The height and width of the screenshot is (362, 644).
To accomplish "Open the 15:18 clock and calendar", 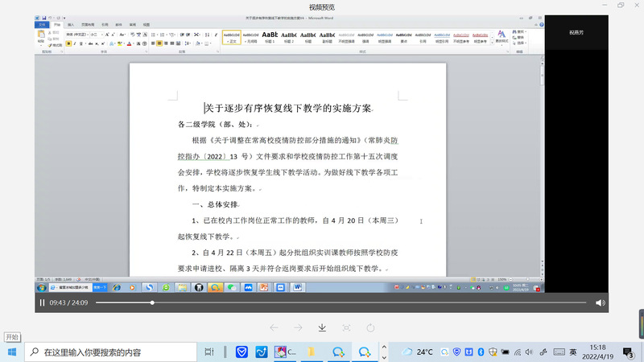I will coord(597,352).
